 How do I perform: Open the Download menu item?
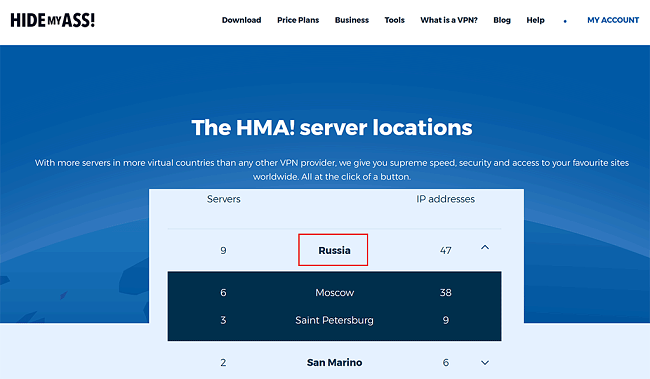(x=241, y=20)
